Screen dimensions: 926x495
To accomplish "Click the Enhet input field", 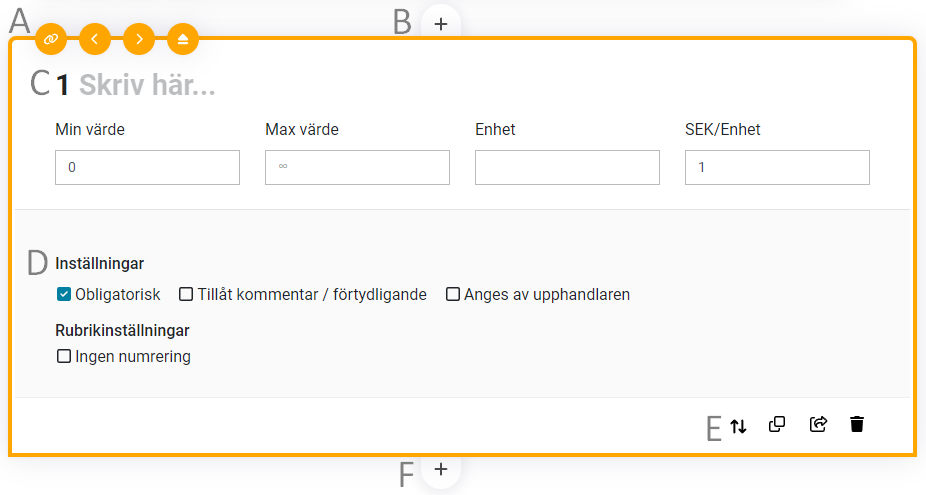I will point(567,168).
